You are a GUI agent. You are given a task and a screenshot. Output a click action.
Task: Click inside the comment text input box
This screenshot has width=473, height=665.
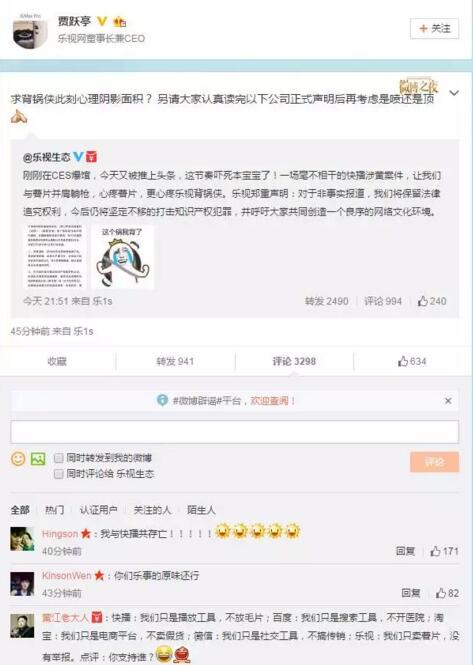[235, 432]
